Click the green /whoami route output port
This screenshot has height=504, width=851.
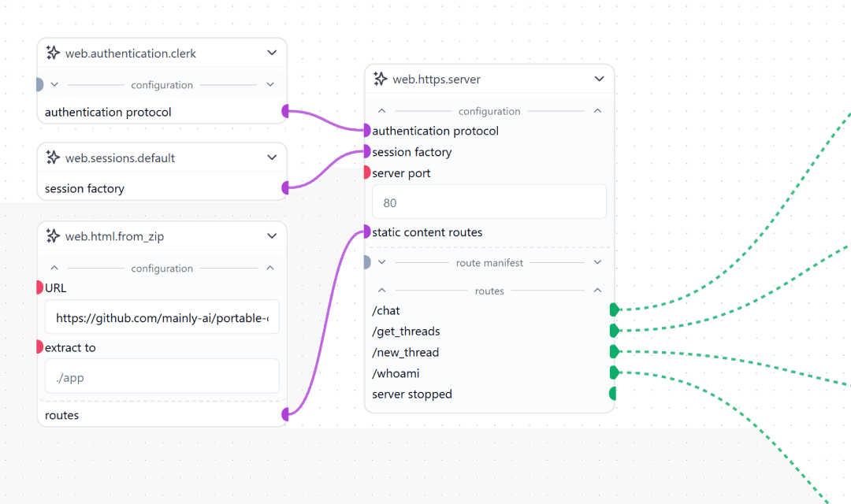pos(613,372)
